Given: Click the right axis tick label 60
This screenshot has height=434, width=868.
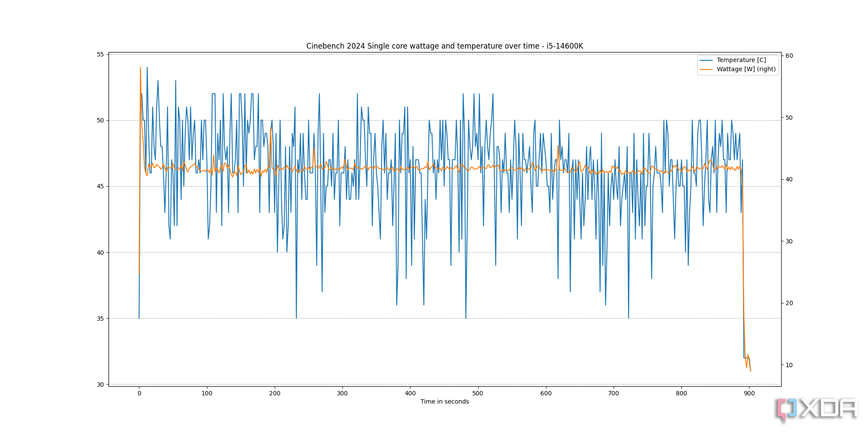Looking at the screenshot, I should pyautogui.click(x=789, y=56).
